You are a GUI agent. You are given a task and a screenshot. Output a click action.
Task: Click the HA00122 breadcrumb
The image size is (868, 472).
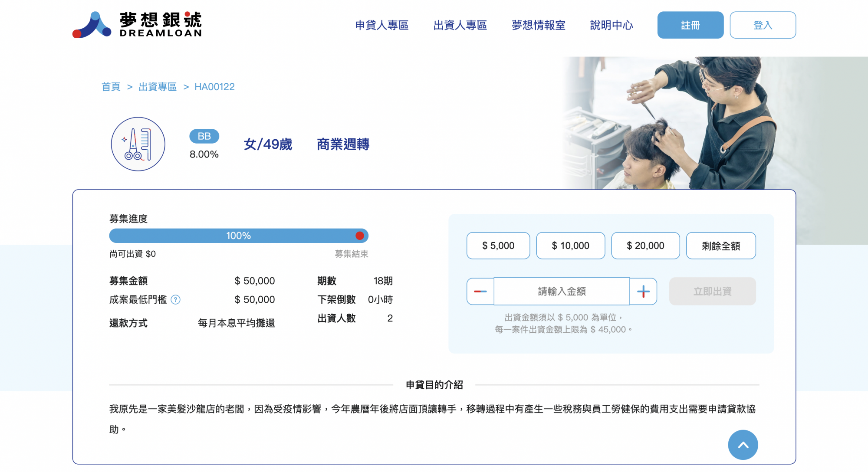click(214, 87)
